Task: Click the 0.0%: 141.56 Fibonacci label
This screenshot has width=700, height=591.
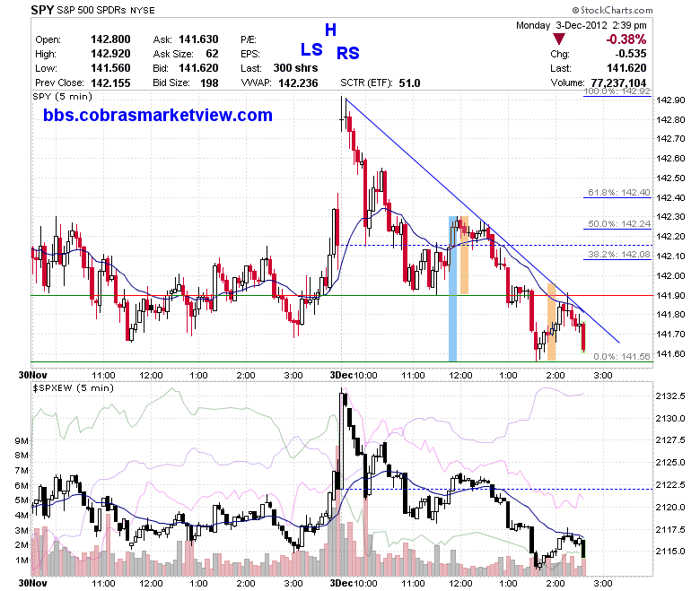Action: [621, 356]
